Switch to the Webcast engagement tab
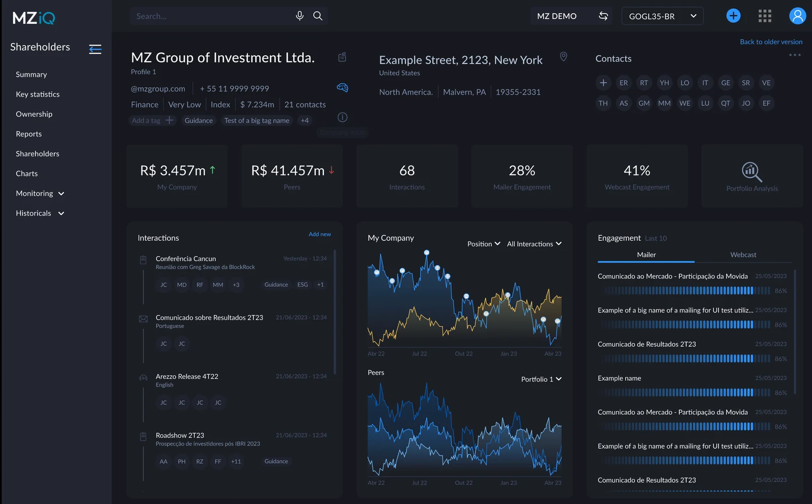 (x=743, y=255)
